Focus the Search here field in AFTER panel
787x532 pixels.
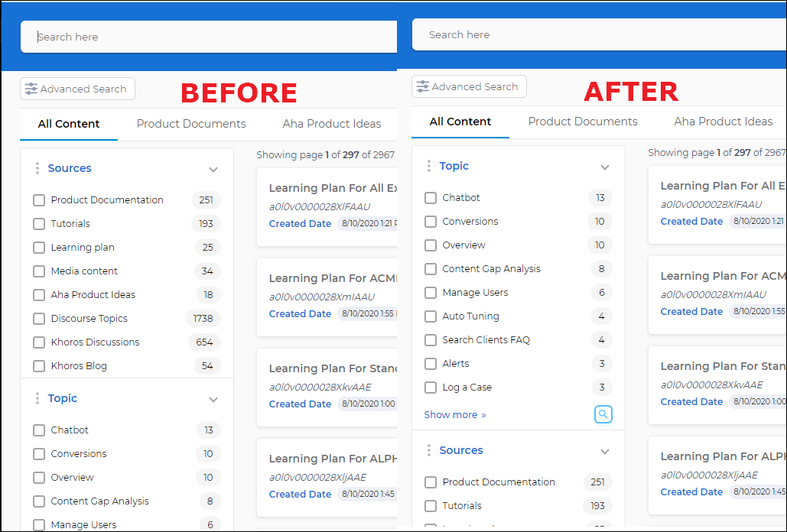click(x=597, y=35)
